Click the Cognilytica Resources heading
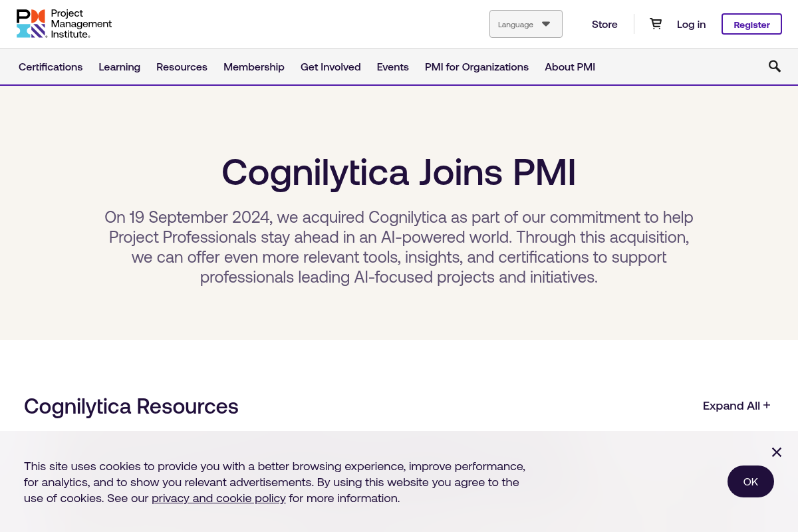 click(x=131, y=406)
